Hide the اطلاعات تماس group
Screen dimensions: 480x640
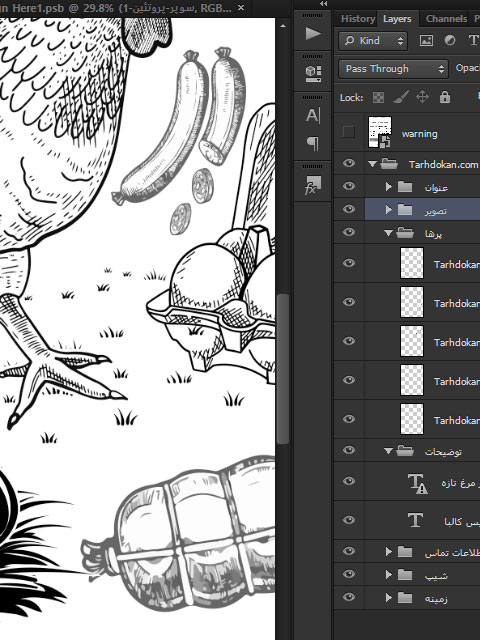349,551
